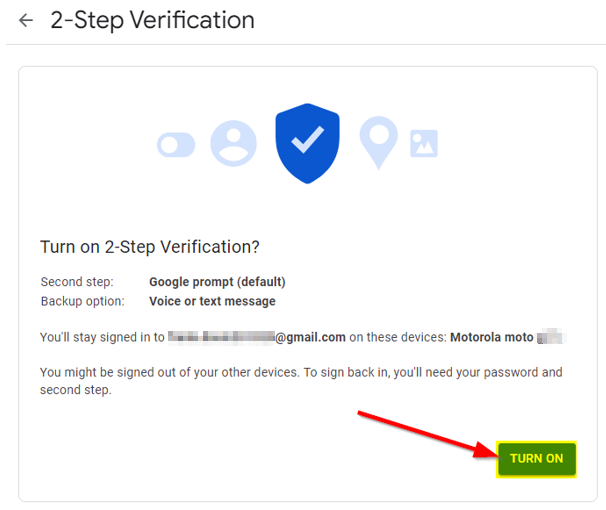Click the 'Second step:' label
606x510 pixels.
click(77, 282)
